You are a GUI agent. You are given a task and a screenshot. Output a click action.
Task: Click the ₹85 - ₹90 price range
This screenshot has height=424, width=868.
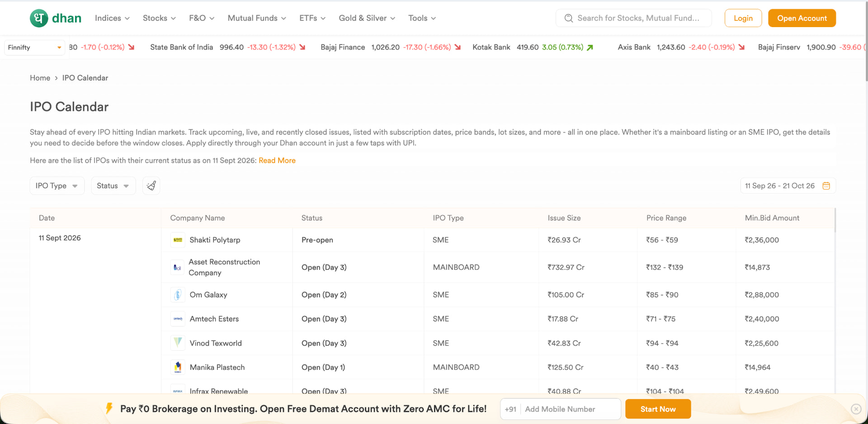[x=662, y=295]
